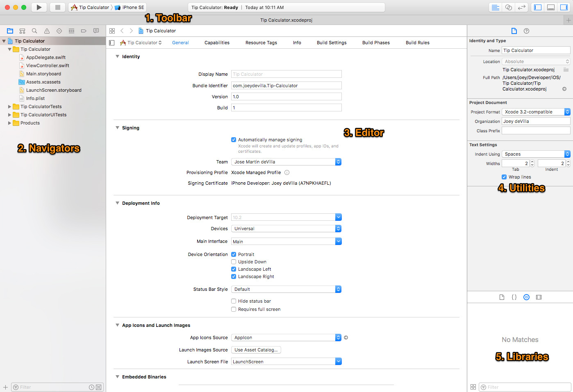
Task: Show the version editor
Action: tap(522, 7)
